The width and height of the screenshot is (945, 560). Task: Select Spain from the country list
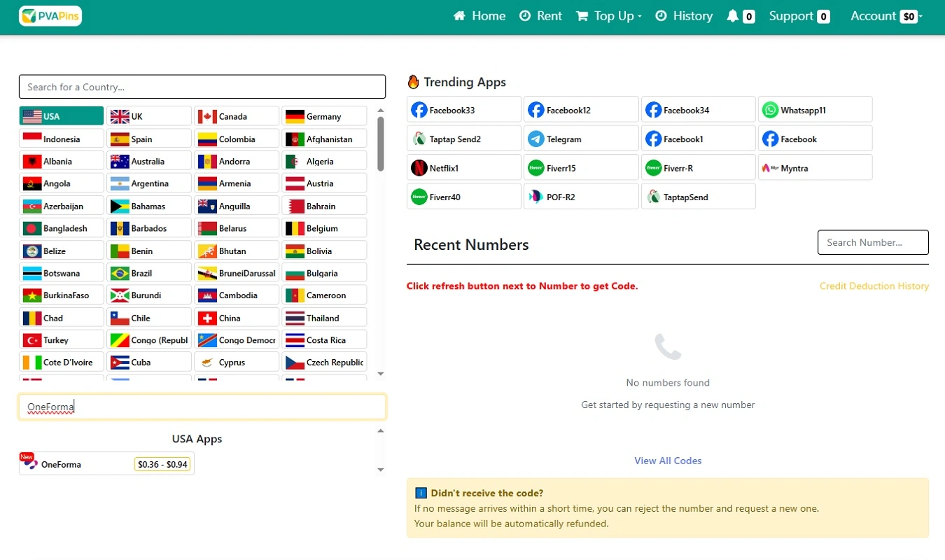149,139
